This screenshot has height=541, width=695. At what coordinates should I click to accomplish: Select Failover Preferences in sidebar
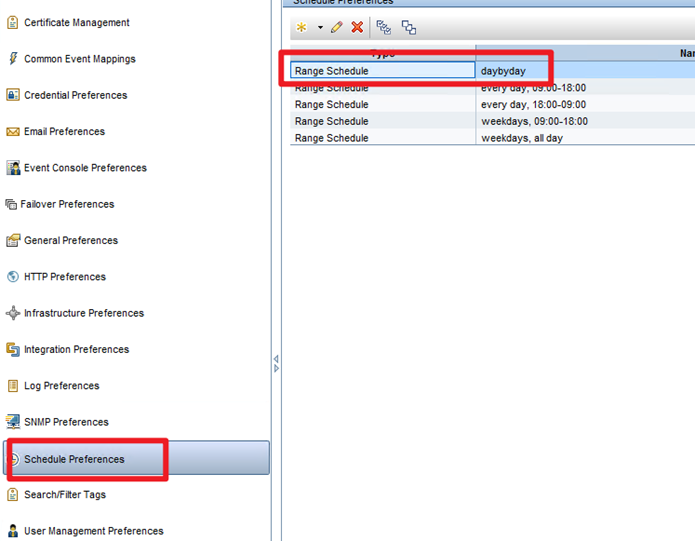69,204
